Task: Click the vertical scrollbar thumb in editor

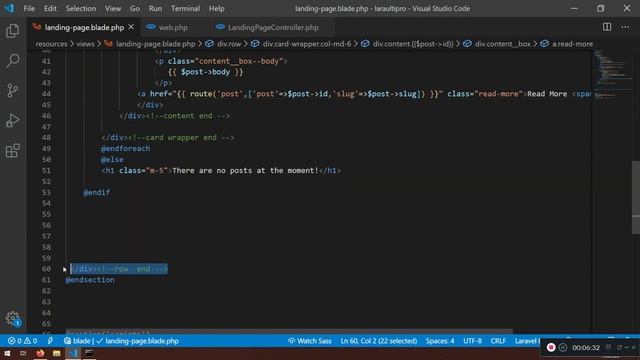Action: click(x=636, y=198)
